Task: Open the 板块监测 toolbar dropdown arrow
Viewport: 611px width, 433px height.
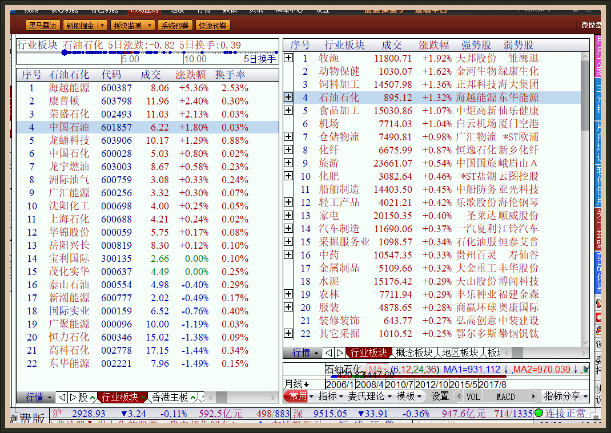Action: 150,26
